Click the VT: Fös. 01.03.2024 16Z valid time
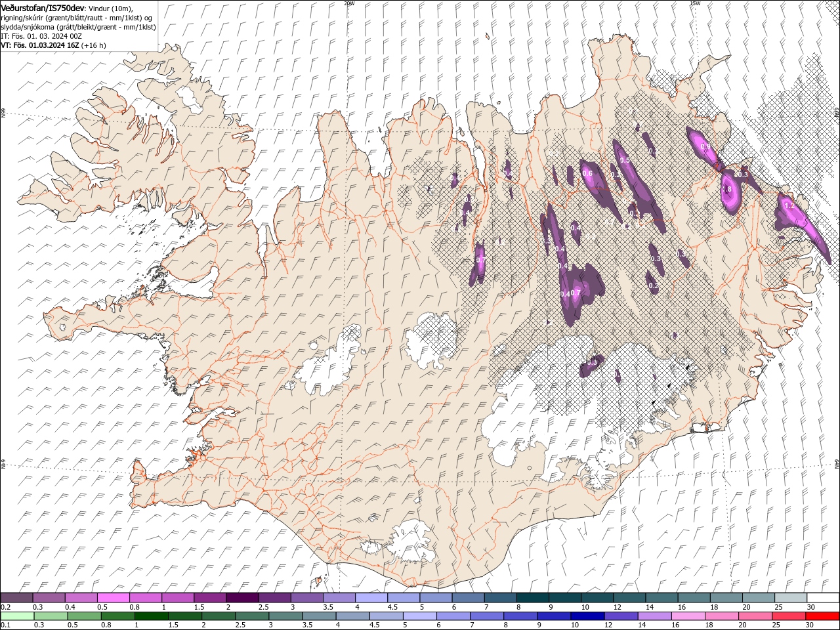The image size is (840, 630). click(x=40, y=45)
